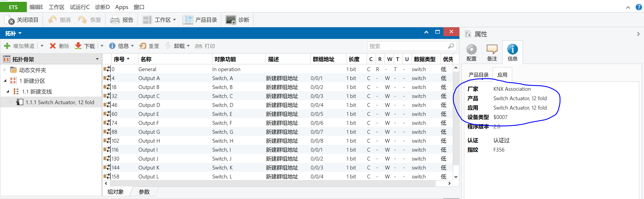The image size is (644, 199).
Task: Open the Download dropdown arrow
Action: [x=102, y=46]
